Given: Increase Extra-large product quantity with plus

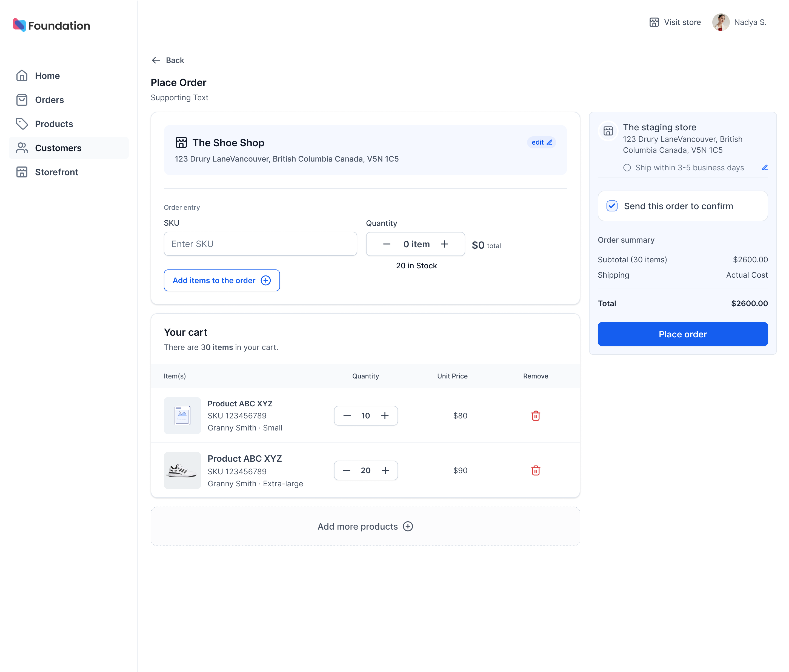Looking at the screenshot, I should (385, 470).
